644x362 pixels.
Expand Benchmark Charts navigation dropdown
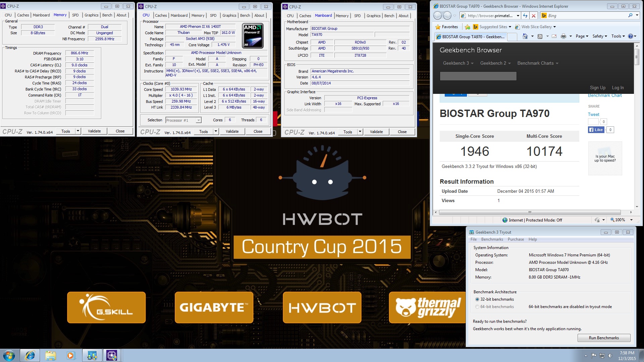538,63
